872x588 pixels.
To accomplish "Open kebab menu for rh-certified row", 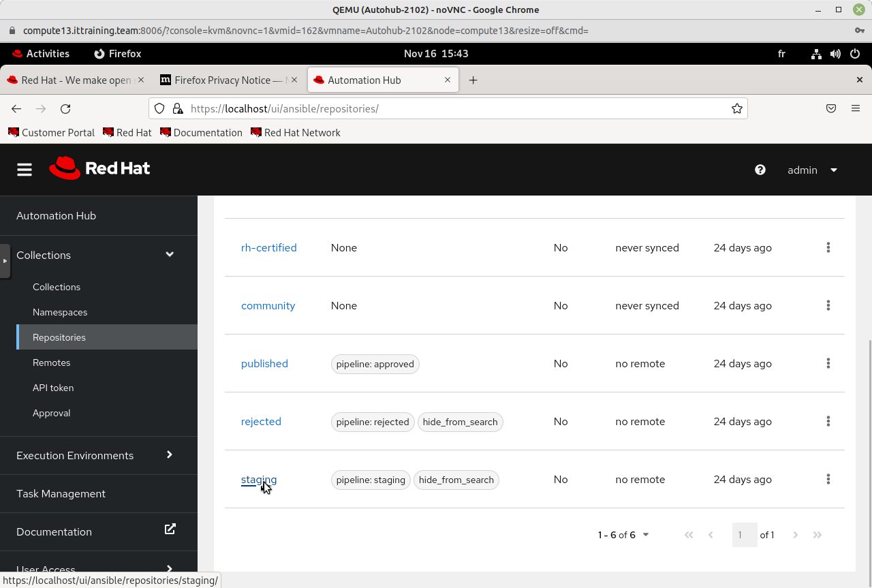I will click(x=828, y=247).
